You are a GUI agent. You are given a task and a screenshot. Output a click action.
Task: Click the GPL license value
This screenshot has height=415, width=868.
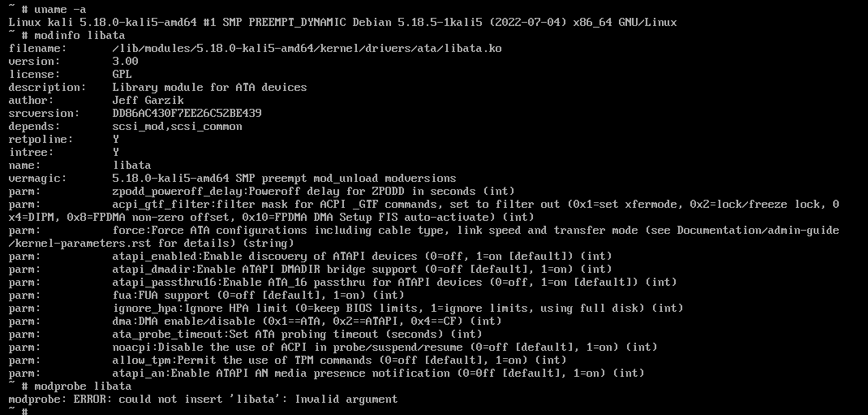122,74
